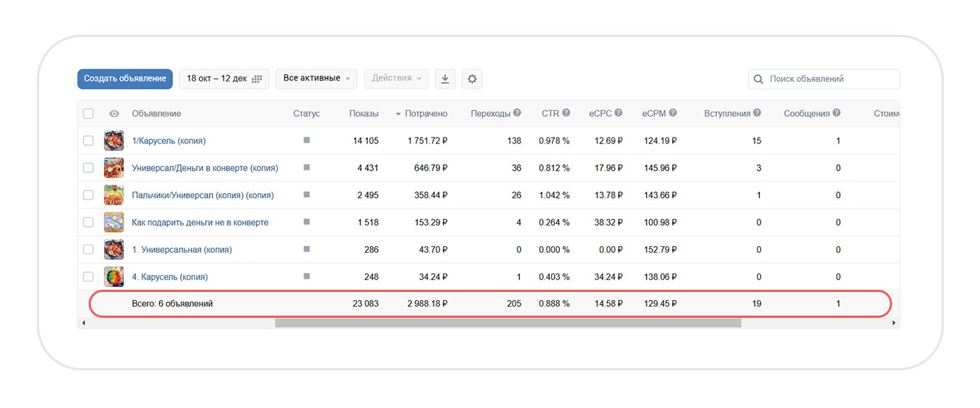Select checkbox for Как подарить деньги не в конверте
The image size is (980, 408).
coord(89,222)
